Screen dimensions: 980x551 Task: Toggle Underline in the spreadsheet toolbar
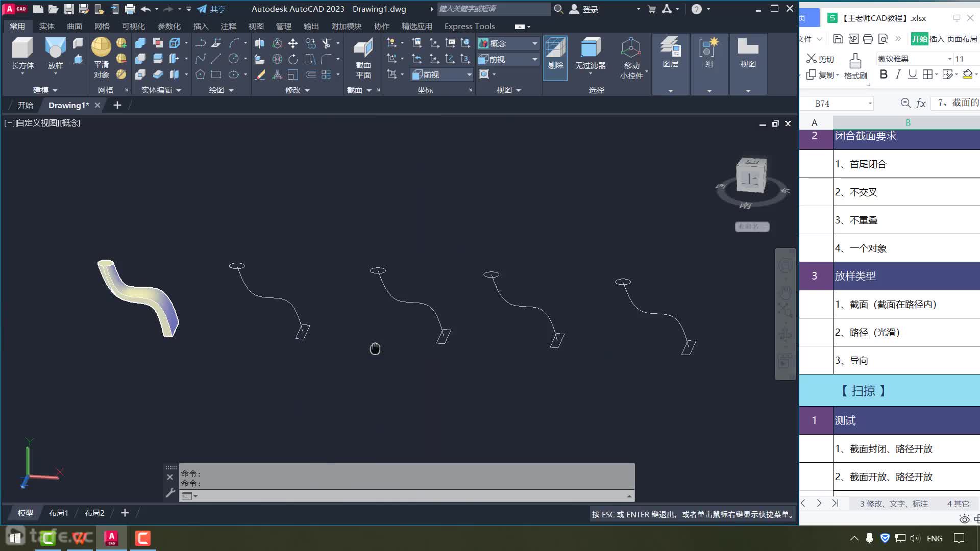click(913, 74)
